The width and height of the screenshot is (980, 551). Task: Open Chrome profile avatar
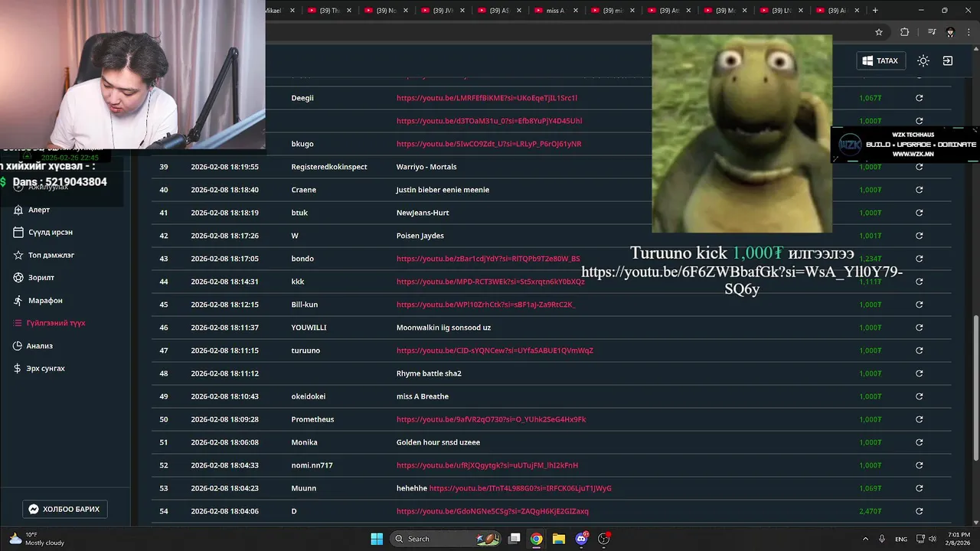pos(950,32)
